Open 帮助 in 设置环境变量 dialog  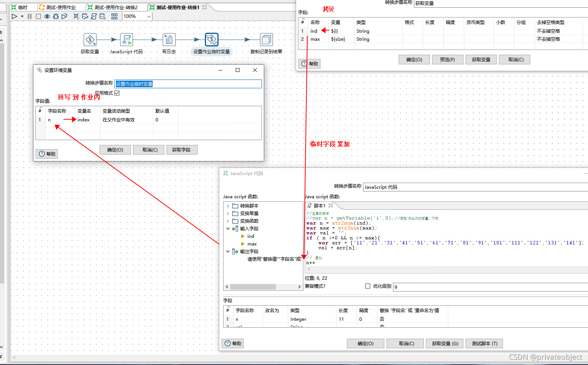(47, 154)
